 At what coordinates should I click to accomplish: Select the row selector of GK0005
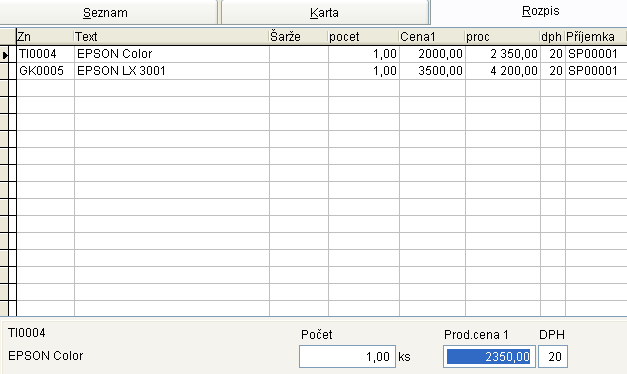(x=5, y=71)
